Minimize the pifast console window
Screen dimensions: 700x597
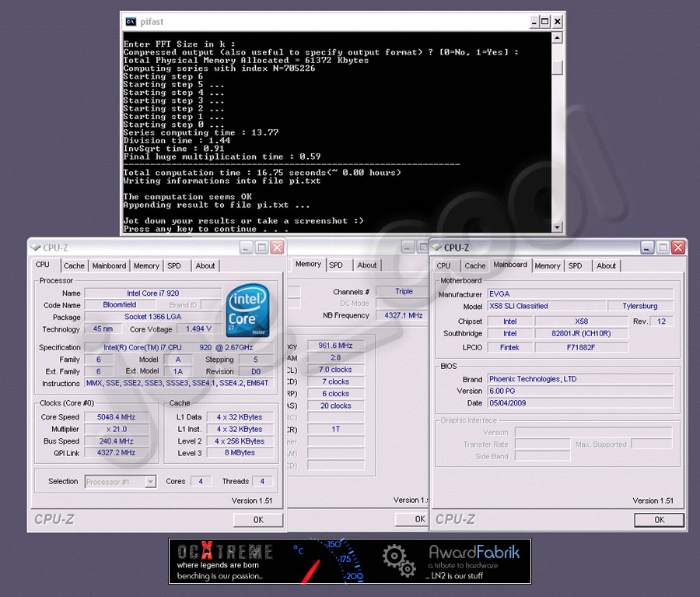point(534,22)
